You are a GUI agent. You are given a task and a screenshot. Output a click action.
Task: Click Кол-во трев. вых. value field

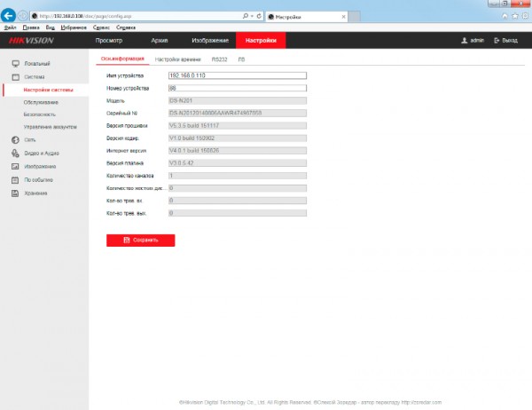(238, 213)
